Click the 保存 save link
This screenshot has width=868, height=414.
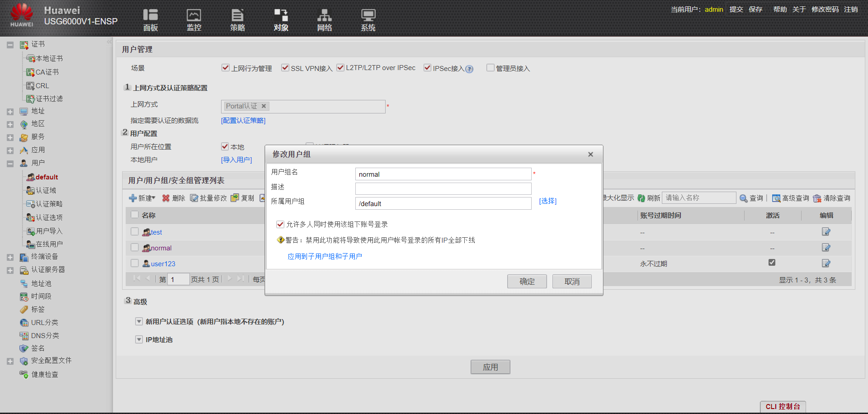[x=755, y=9]
